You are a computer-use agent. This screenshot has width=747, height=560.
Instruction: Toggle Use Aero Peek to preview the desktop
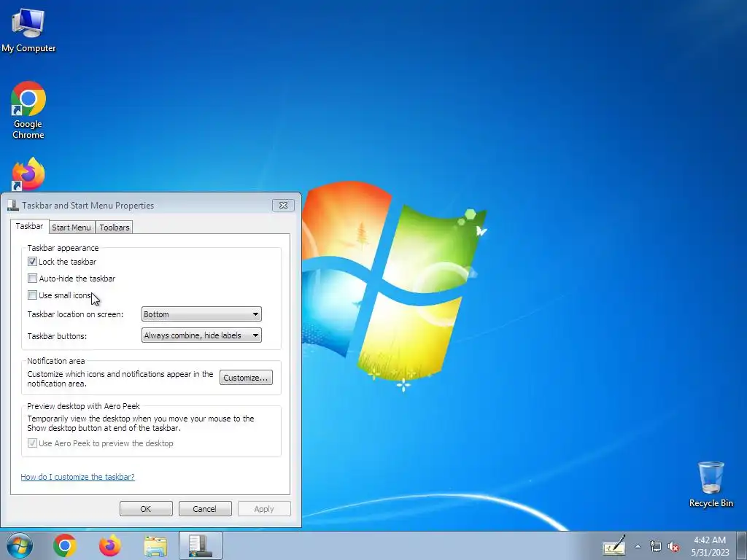(32, 443)
